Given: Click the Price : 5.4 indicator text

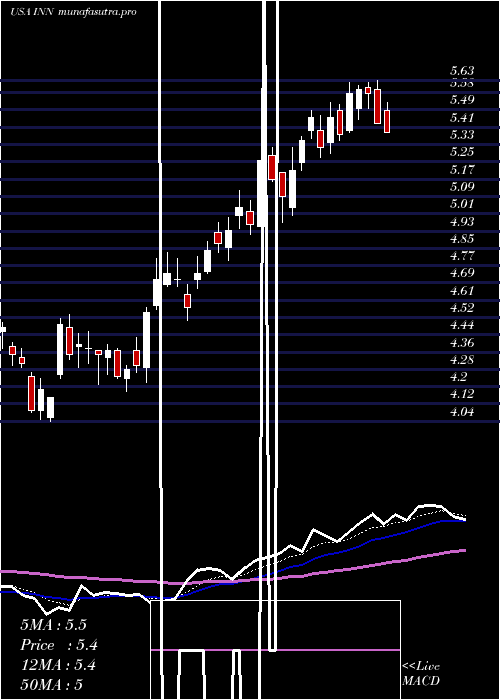Looking at the screenshot, I should pyautogui.click(x=58, y=645).
